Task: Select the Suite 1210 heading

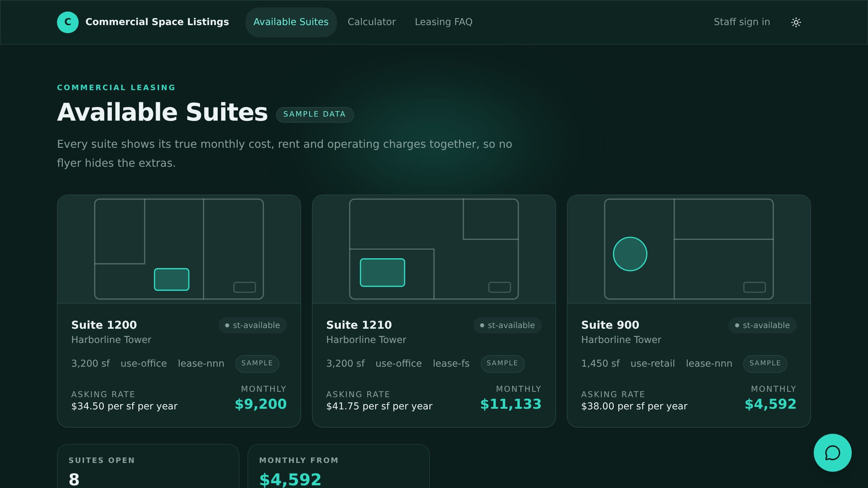Action: (359, 325)
